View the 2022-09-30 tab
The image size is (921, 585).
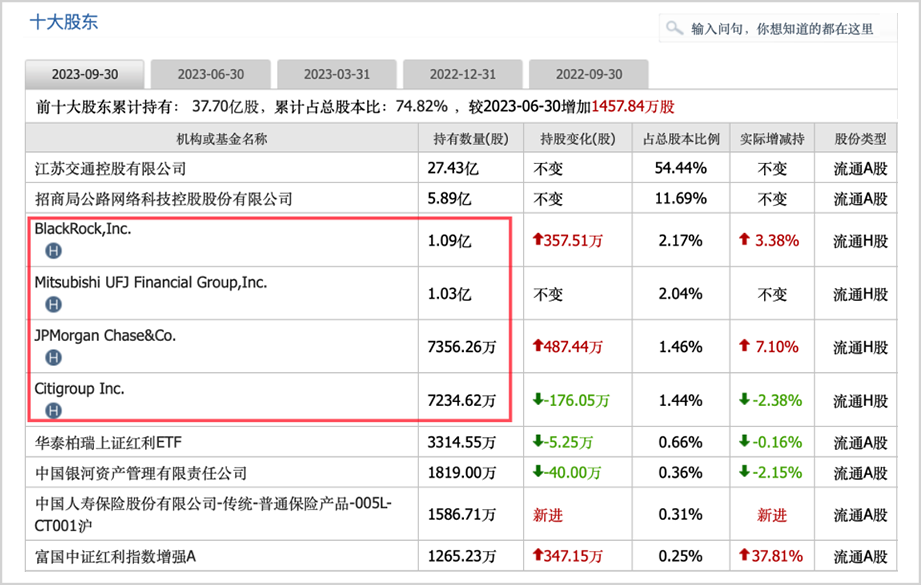pyautogui.click(x=588, y=74)
